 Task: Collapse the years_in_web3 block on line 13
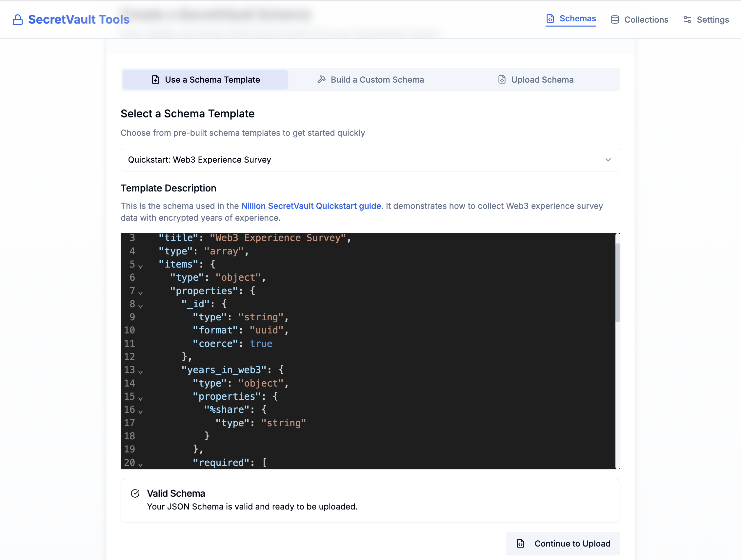(x=141, y=371)
